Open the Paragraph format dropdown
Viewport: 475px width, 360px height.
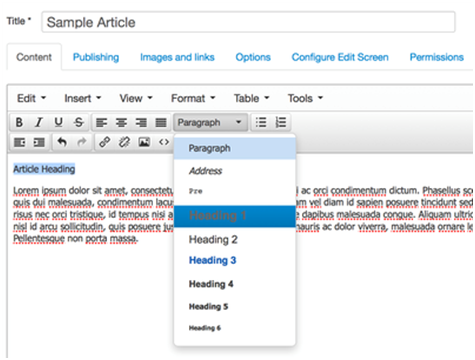point(210,122)
